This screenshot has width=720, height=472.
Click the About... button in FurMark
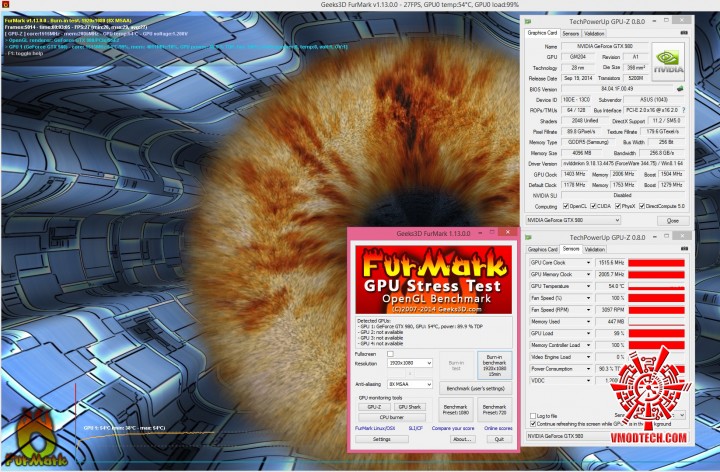pyautogui.click(x=462, y=439)
